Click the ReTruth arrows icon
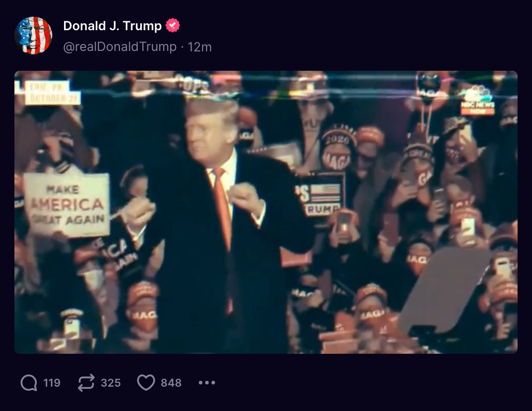Viewport: 532px width, 411px height. pyautogui.click(x=86, y=383)
